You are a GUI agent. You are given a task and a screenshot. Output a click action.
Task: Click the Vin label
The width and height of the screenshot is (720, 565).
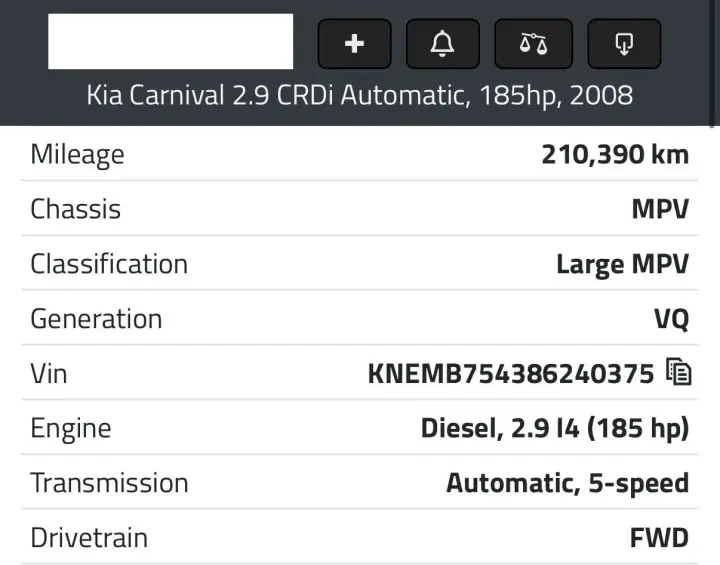click(x=49, y=373)
